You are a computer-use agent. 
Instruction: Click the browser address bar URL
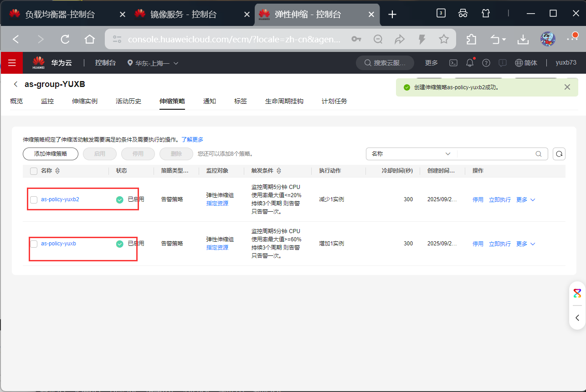234,40
